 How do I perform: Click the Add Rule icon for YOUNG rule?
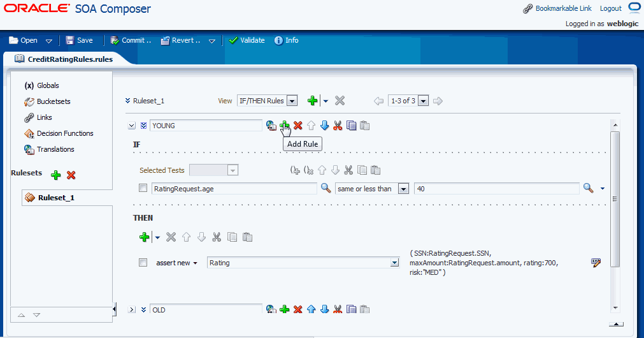point(284,126)
